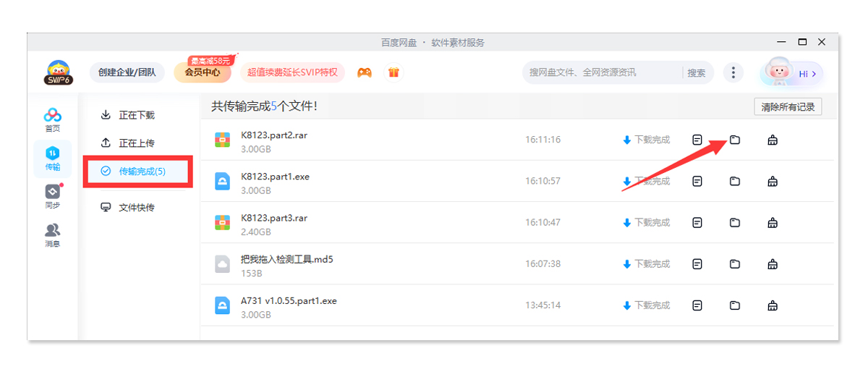The height and width of the screenshot is (372, 868).
Task: Open the 文件快传 quick transfer section
Action: tap(137, 208)
